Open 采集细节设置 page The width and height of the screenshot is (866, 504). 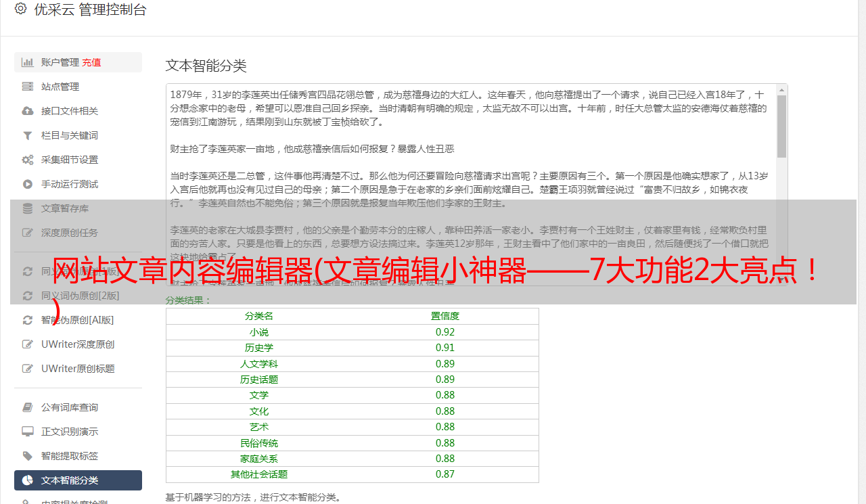pos(78,160)
